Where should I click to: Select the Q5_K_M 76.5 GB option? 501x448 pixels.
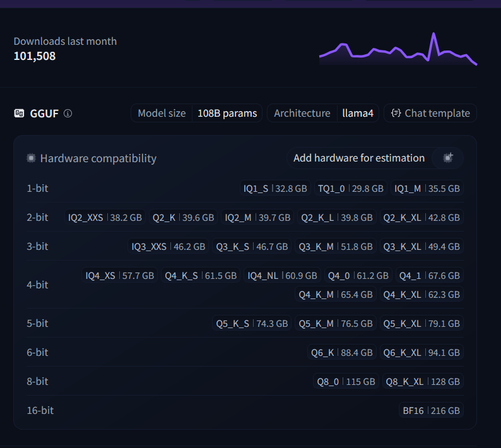click(x=336, y=323)
